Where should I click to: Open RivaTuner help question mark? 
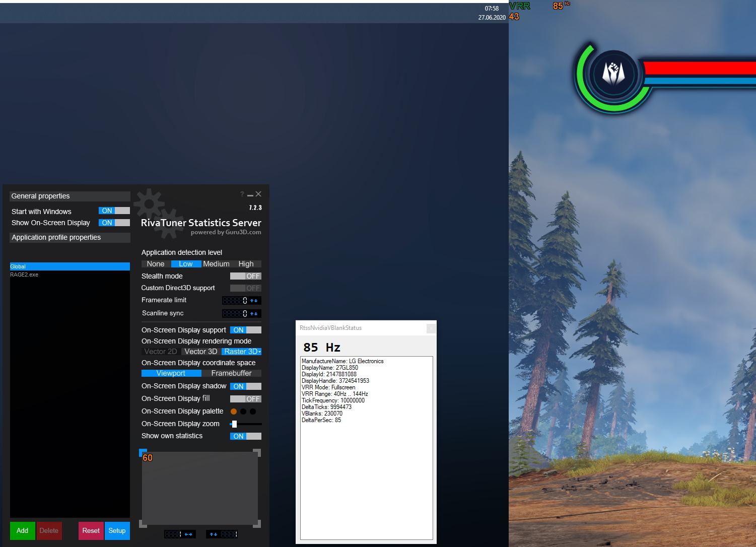pos(242,194)
